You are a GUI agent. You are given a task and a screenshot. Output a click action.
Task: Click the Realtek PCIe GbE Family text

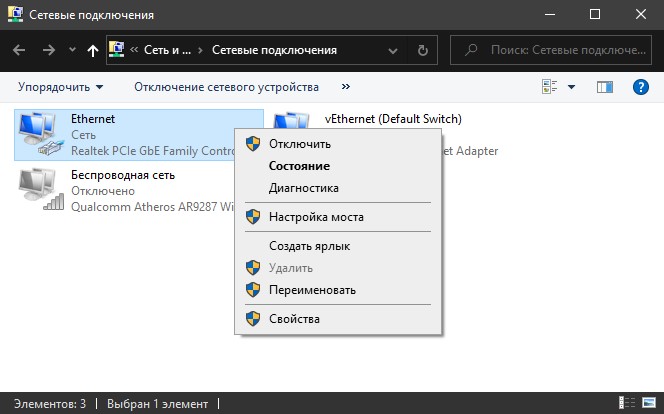click(152, 151)
